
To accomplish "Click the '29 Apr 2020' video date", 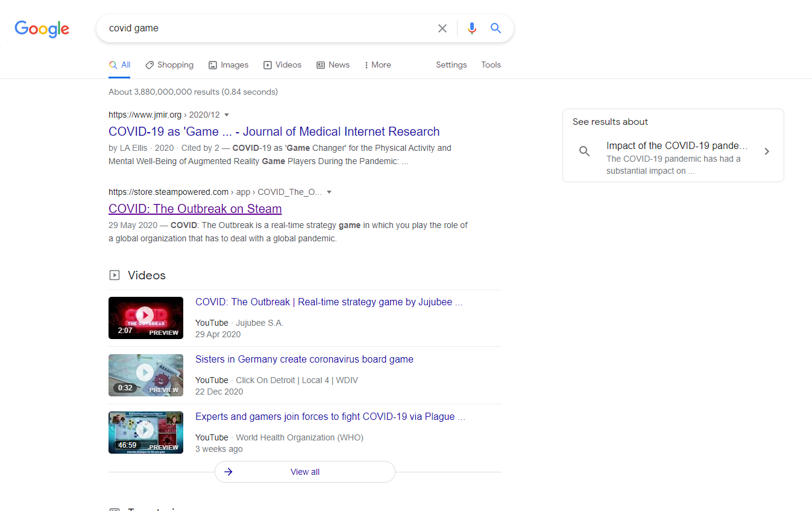I will [218, 334].
